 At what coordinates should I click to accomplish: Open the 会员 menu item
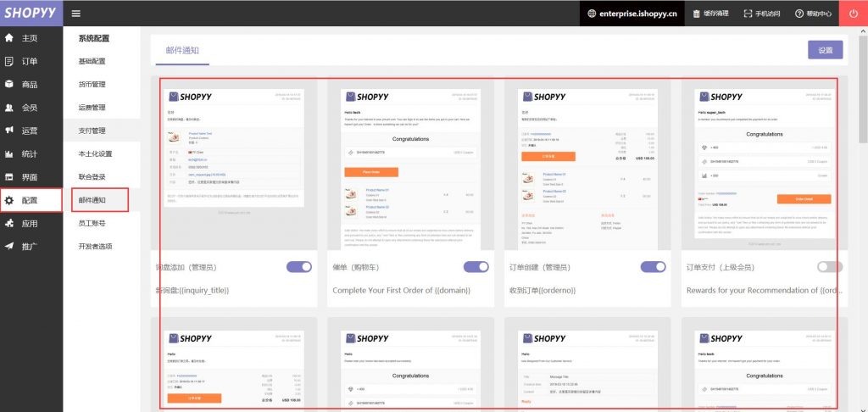tap(31, 108)
